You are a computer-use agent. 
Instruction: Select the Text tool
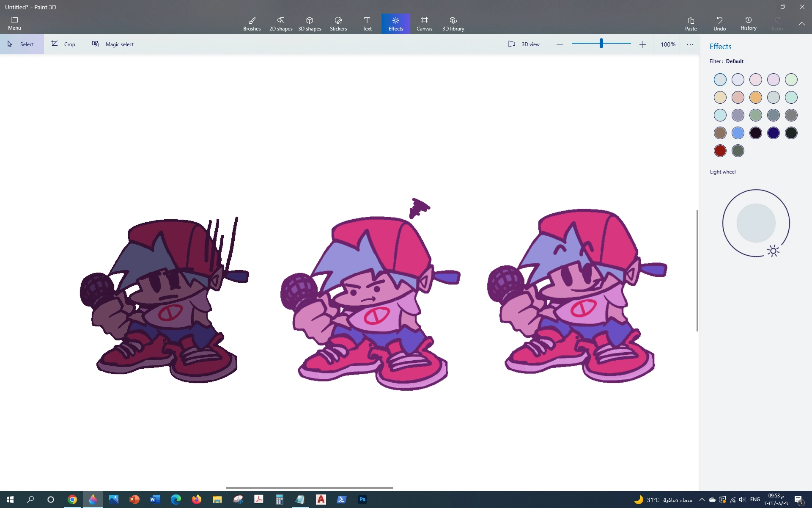coord(367,24)
